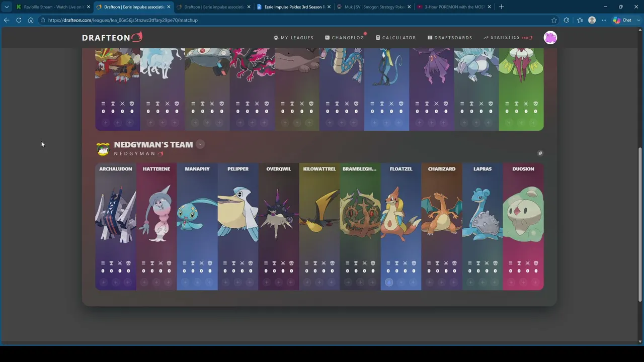This screenshot has height=362, width=644.
Task: Click the skull icon under Hatterene
Action: pos(169,263)
